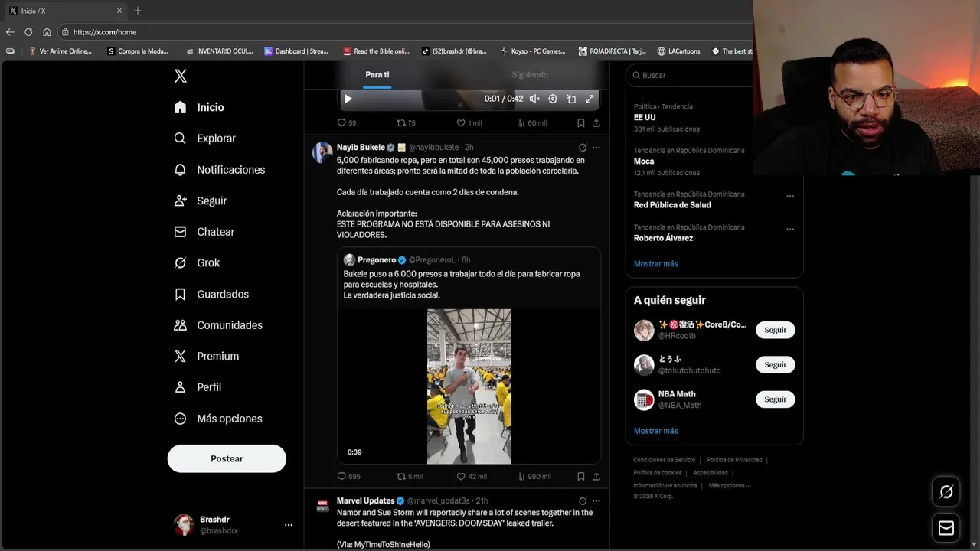Open Guardados bookmarks in sidebar
The height and width of the screenshot is (551, 980).
point(211,294)
